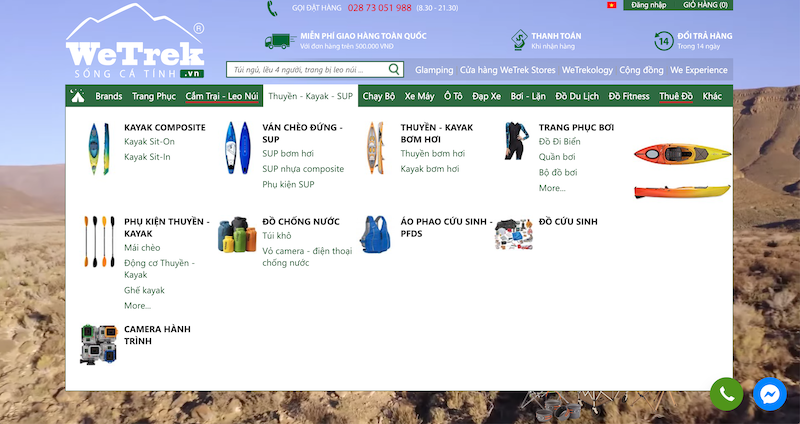Open Phụ kiện SUP link
This screenshot has height=424, width=800.
pyautogui.click(x=288, y=185)
